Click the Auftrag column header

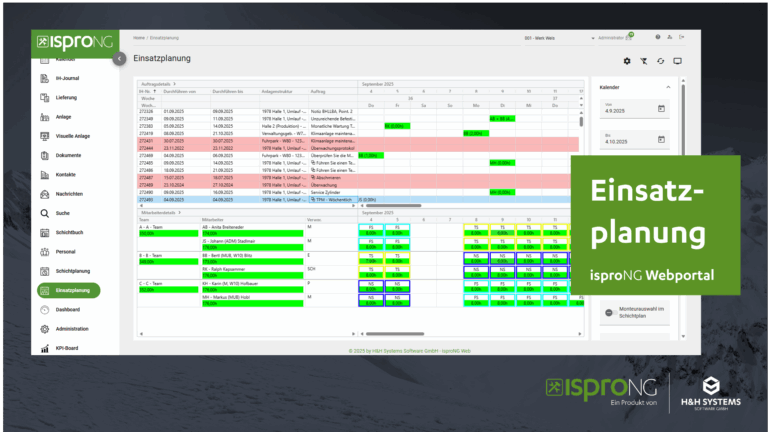318,92
